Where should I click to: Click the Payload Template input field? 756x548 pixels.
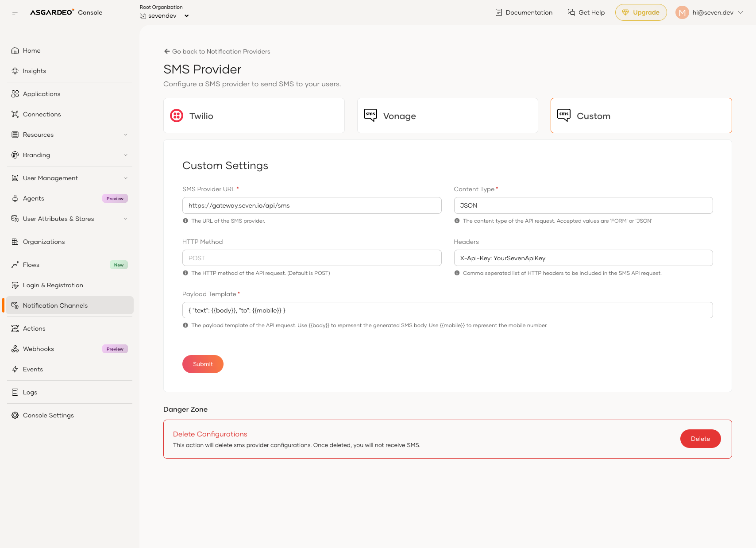coord(447,310)
